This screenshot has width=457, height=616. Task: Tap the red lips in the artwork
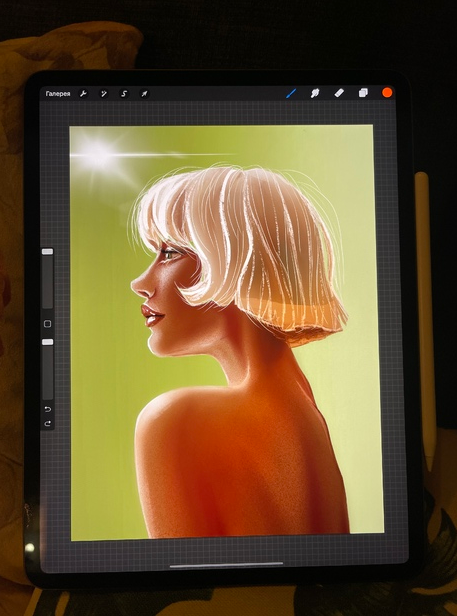[151, 315]
